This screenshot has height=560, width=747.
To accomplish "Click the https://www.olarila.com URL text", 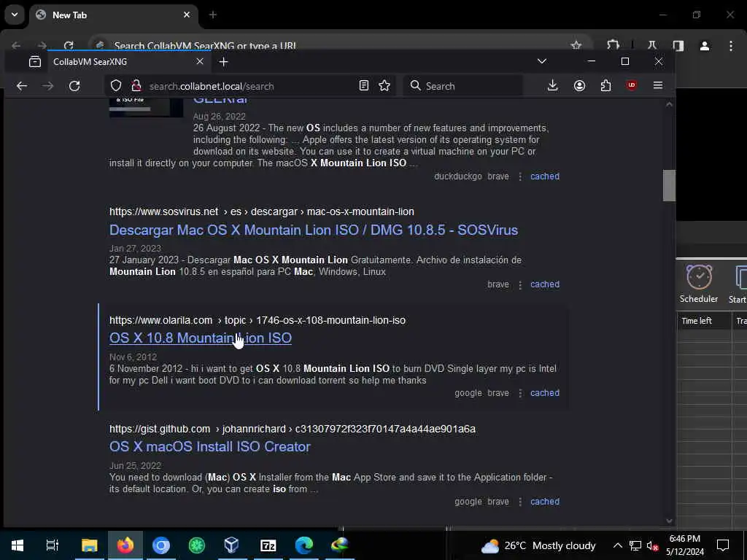I will pos(160,320).
